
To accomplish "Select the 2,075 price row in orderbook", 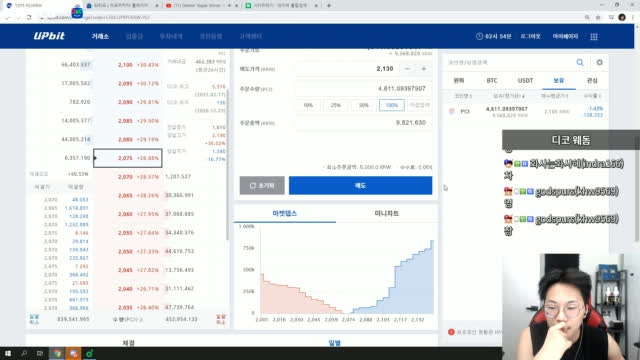I will point(128,158).
